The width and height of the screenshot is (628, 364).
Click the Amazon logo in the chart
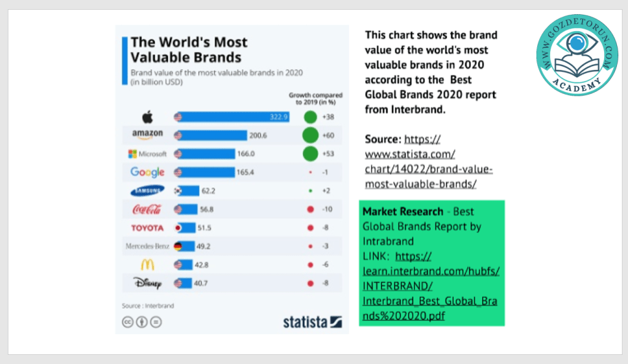pyautogui.click(x=148, y=134)
